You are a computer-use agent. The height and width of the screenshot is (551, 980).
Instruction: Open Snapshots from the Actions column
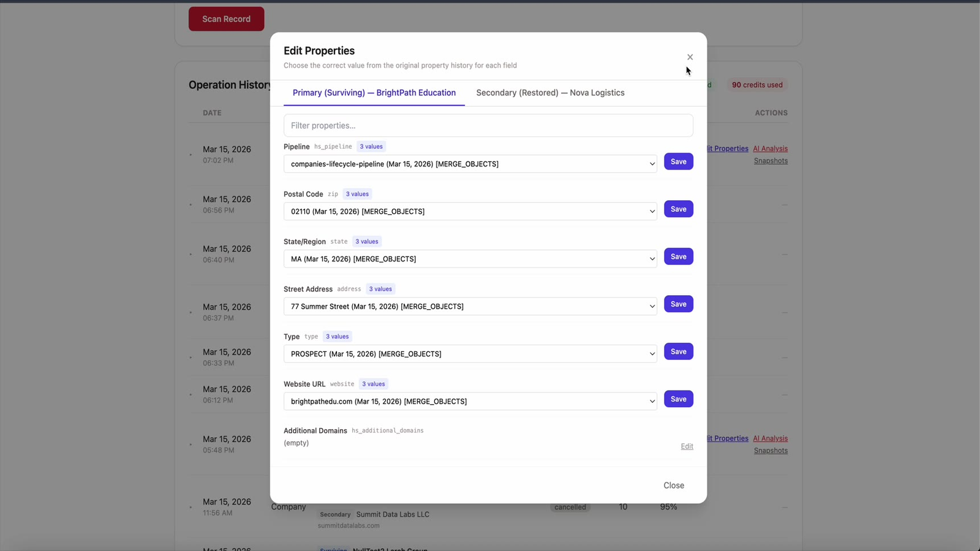[771, 160]
